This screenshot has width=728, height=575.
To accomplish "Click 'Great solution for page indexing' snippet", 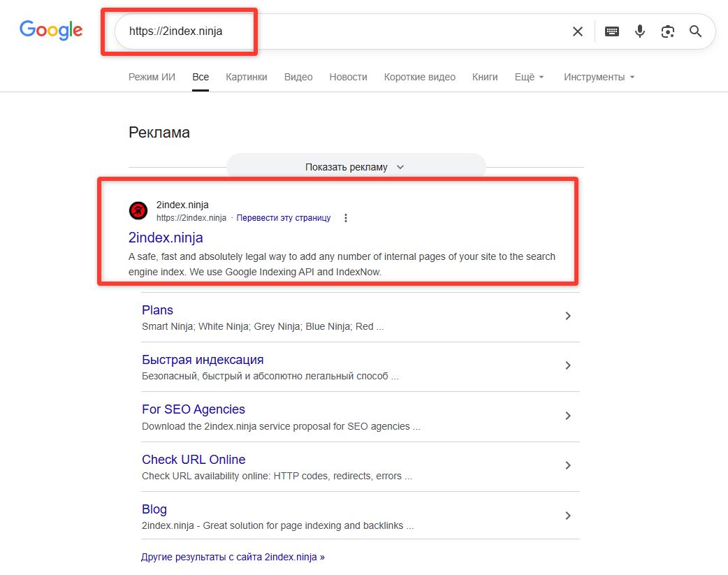I will (x=277, y=526).
